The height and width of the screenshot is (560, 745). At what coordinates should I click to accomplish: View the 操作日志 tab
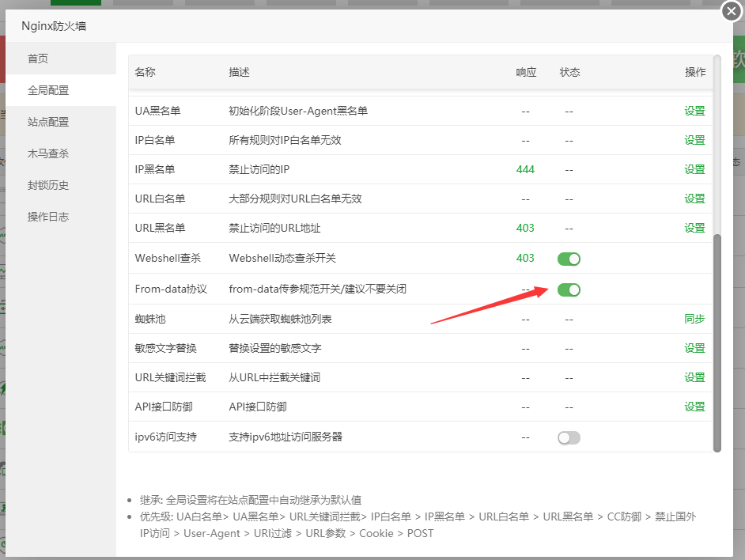click(x=61, y=217)
